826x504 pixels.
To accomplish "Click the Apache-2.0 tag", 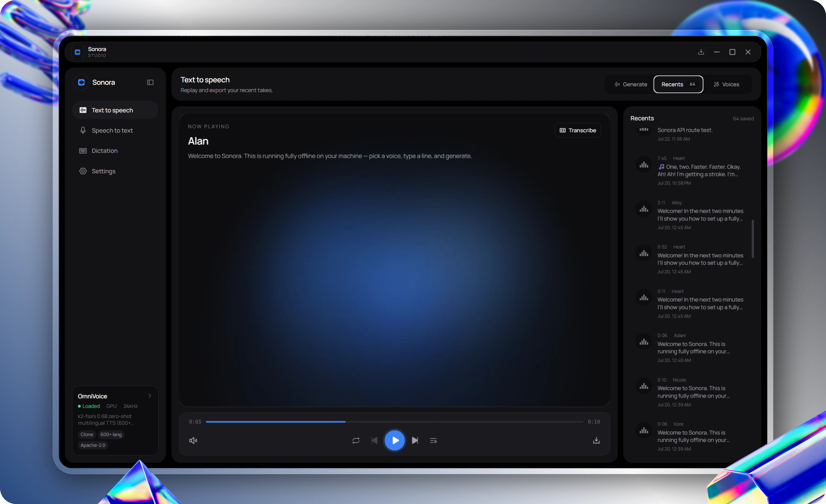I will (x=93, y=445).
